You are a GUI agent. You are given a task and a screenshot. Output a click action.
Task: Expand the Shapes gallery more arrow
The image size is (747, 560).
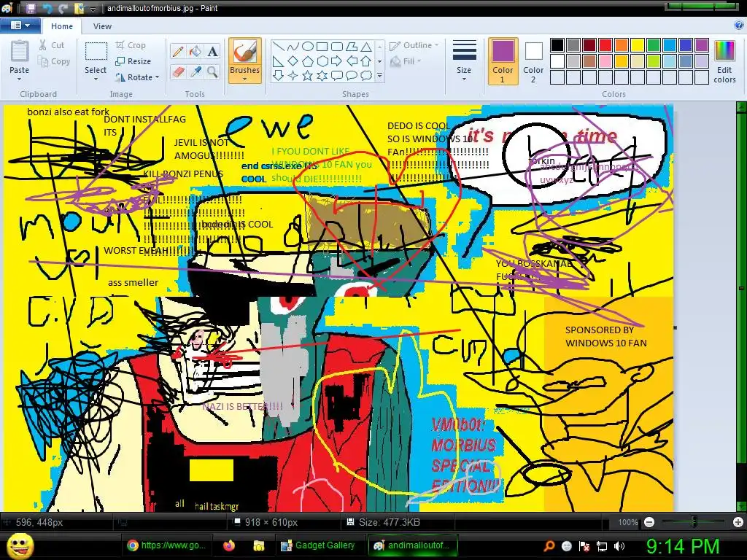coord(379,75)
